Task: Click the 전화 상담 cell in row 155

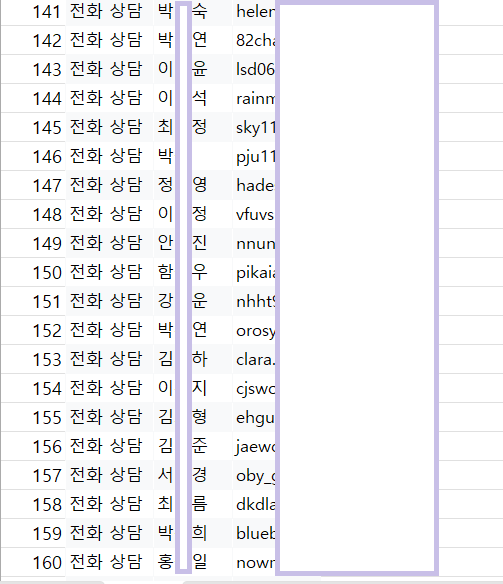Action: pyautogui.click(x=109, y=417)
